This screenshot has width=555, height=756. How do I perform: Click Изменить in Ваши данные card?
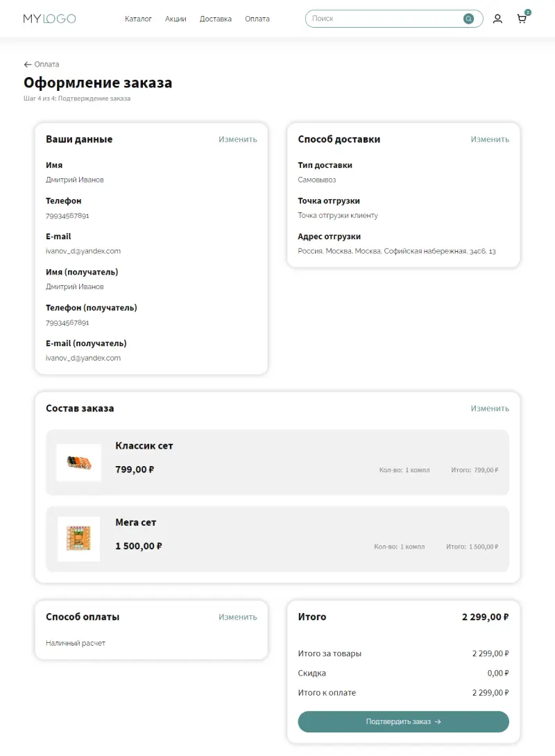(238, 139)
